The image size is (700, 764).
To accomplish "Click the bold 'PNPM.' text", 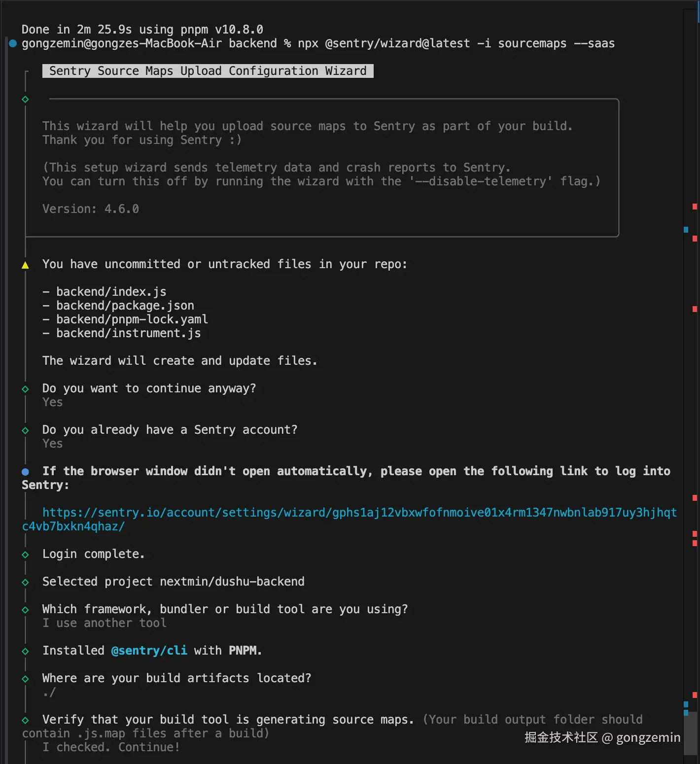I will click(x=245, y=651).
